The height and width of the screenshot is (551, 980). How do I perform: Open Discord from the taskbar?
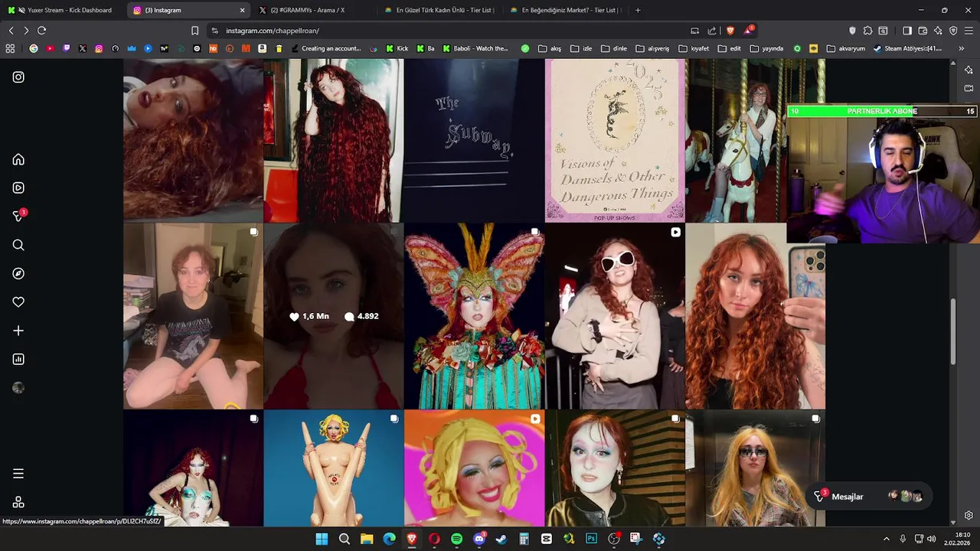tap(479, 539)
